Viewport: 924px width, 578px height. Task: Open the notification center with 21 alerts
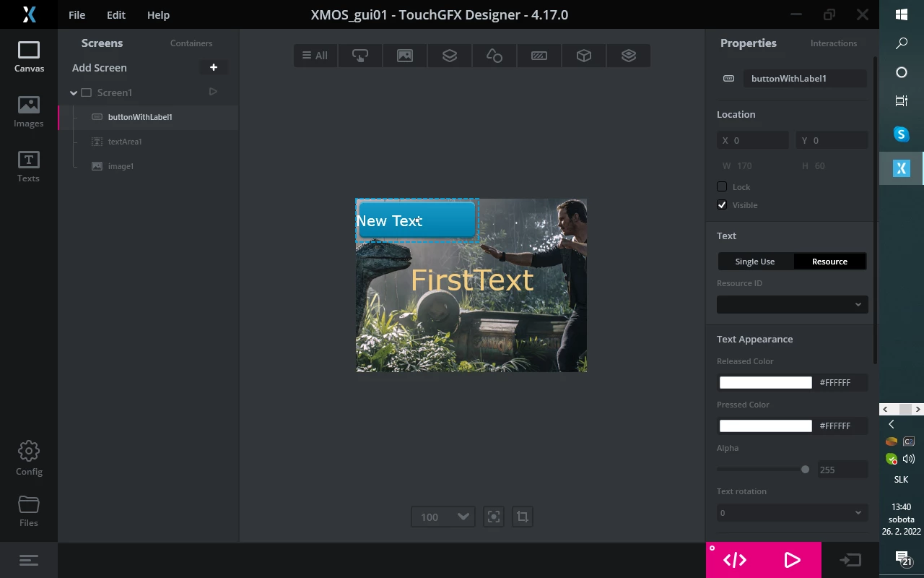pos(902,558)
